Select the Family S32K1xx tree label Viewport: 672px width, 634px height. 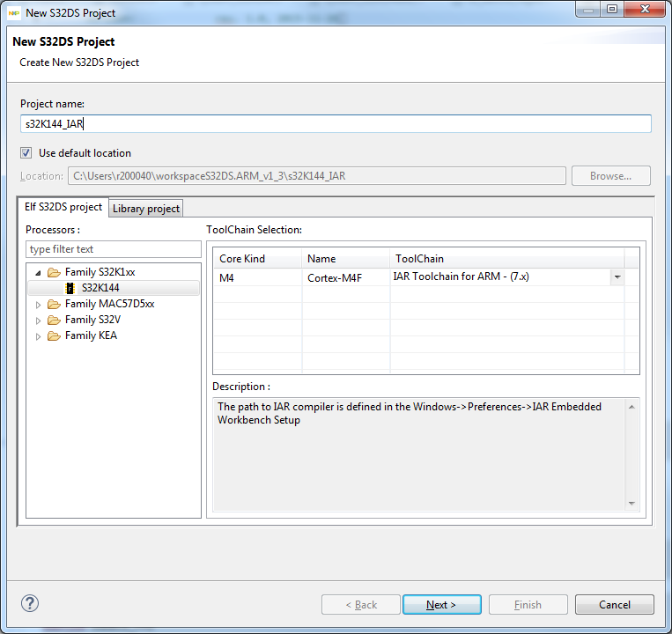pyautogui.click(x=100, y=272)
